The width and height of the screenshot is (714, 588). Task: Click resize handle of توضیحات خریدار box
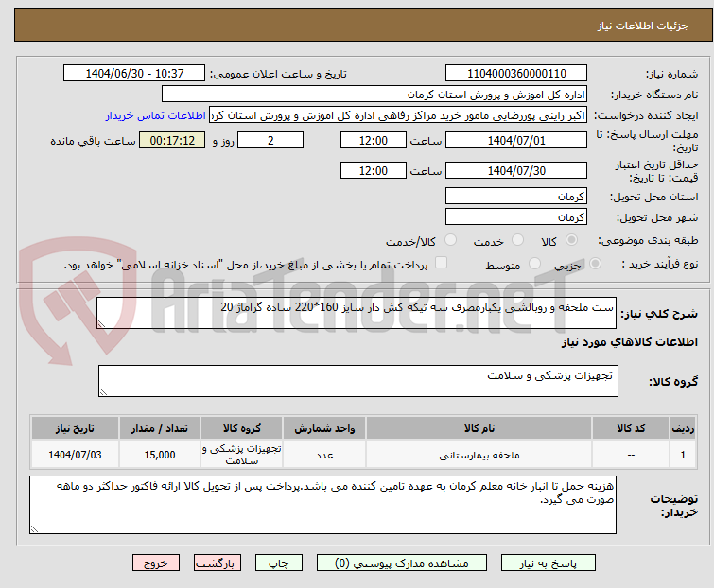pos(34,528)
